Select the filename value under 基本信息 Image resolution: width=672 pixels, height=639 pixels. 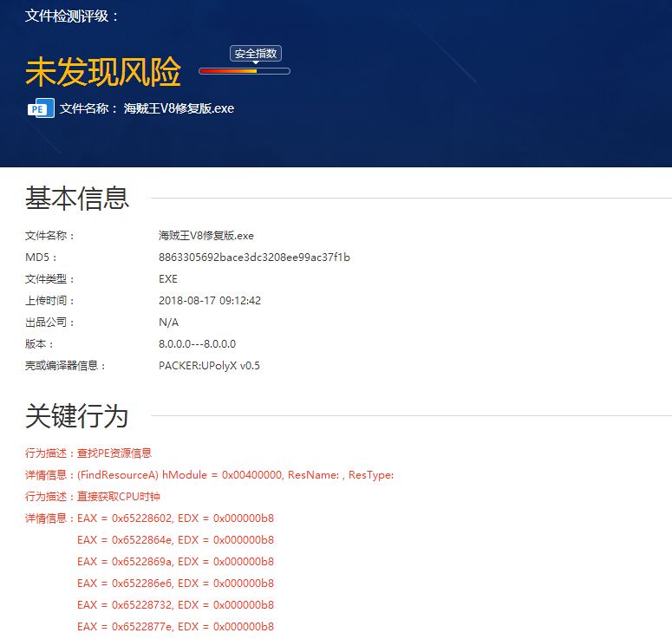pos(206,236)
